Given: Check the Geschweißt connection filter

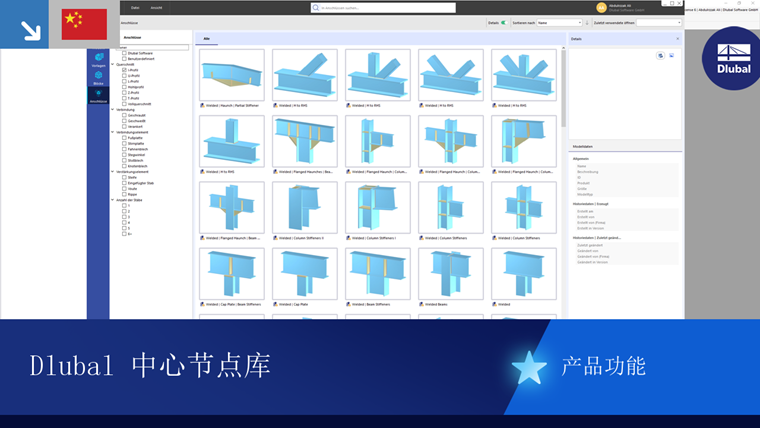Looking at the screenshot, I should tap(124, 121).
